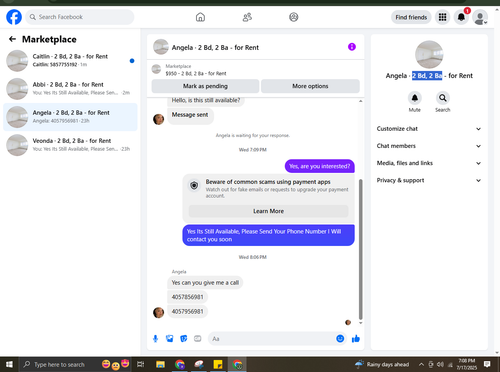
Task: Send a voice clip with microphone
Action: [155, 339]
